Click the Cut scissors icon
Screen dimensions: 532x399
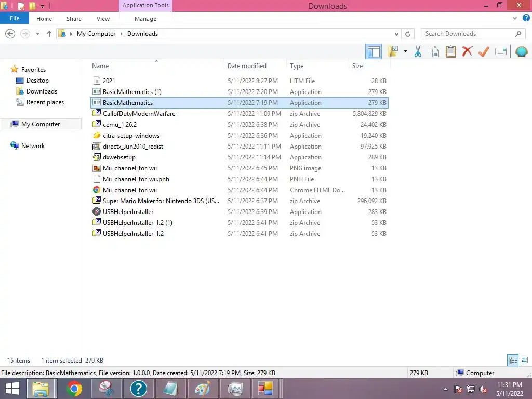(x=418, y=51)
